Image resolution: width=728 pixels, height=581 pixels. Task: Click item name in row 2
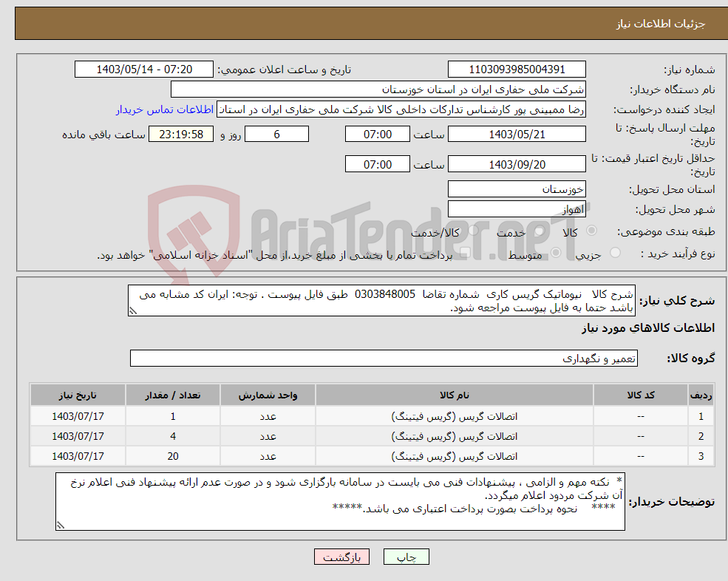pyautogui.click(x=455, y=437)
